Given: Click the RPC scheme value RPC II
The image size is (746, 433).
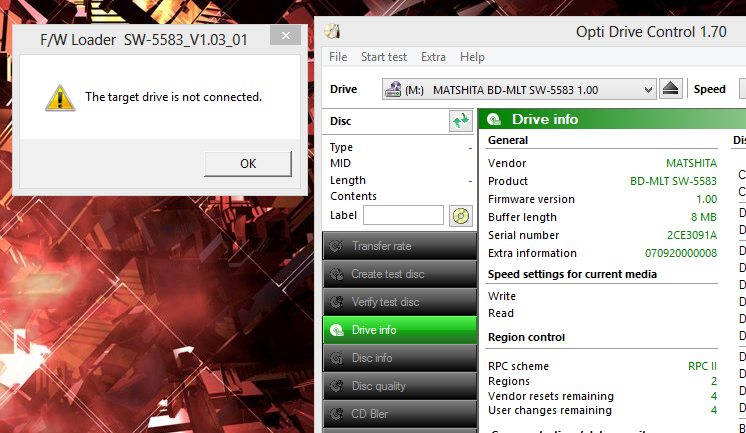Looking at the screenshot, I should (702, 366).
